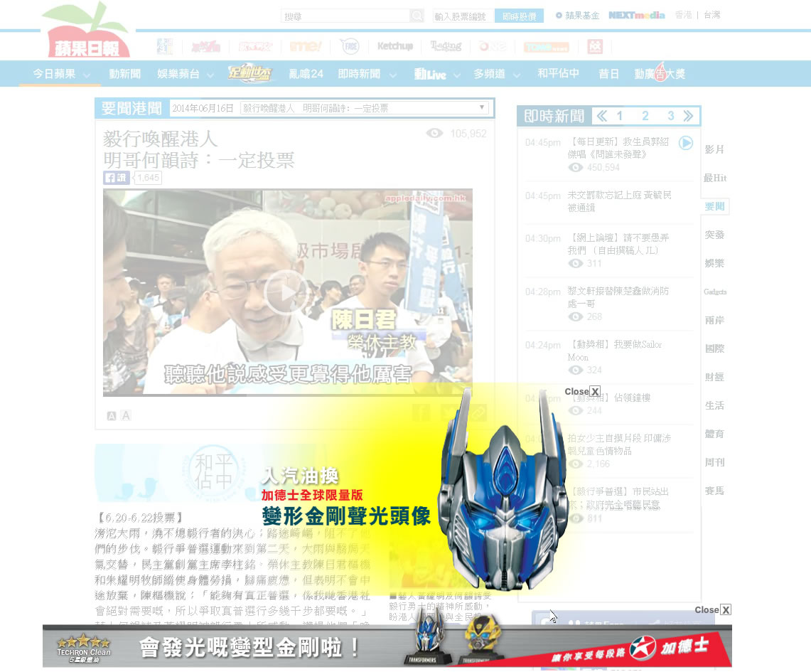Switch region to 台灣
Image resolution: width=811 pixels, height=672 pixels.
(x=711, y=15)
